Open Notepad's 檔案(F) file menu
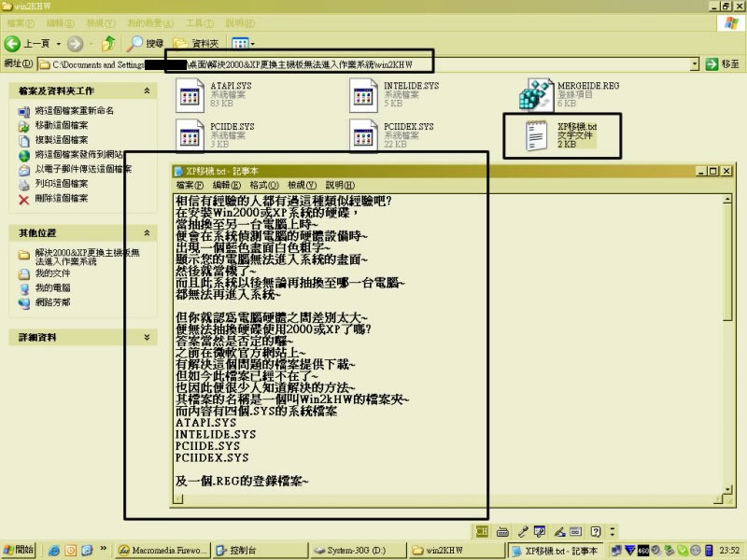This screenshot has width=747, height=560. [x=190, y=185]
